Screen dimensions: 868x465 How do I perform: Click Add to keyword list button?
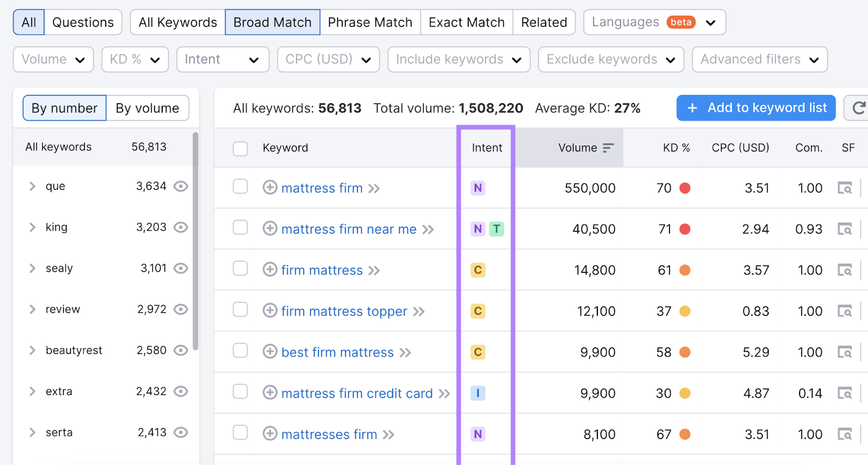pos(756,108)
